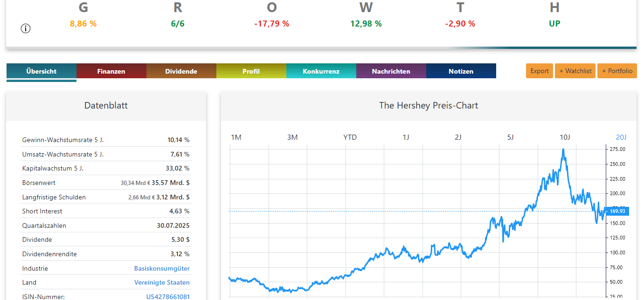Go to the Konkurrenz tab
The image size is (644, 300).
coord(321,71)
